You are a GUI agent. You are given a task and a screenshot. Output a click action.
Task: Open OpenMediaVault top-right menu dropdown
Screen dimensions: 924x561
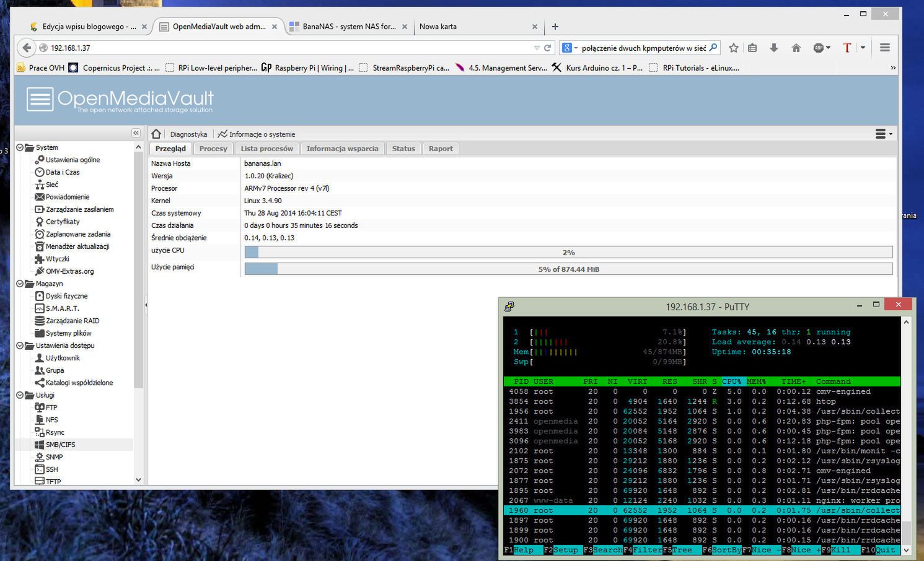click(884, 134)
